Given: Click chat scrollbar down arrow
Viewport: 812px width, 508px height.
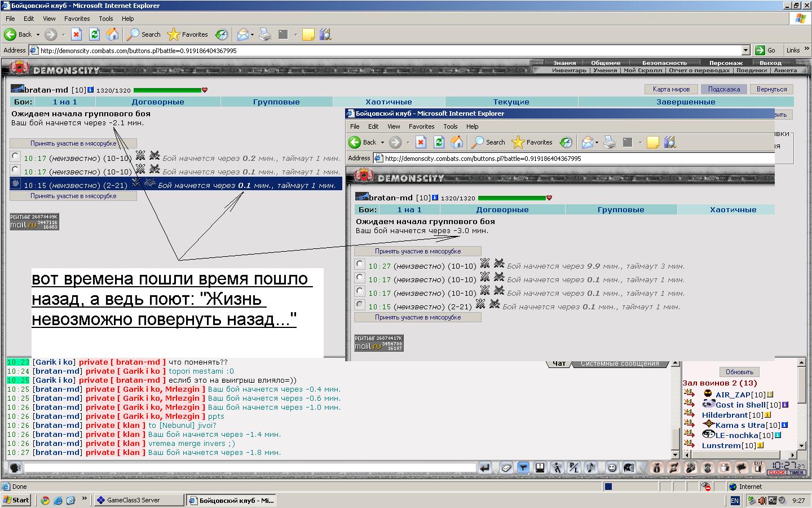Looking at the screenshot, I should point(676,454).
